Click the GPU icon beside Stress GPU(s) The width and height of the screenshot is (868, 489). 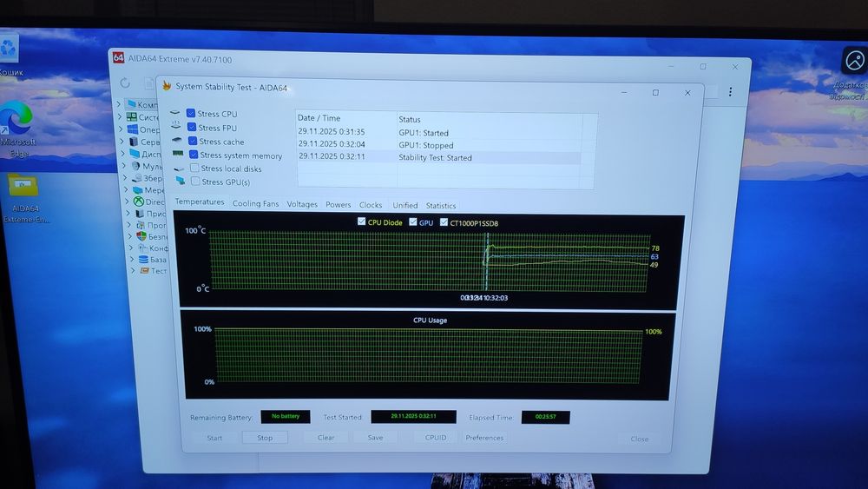pyautogui.click(x=181, y=181)
